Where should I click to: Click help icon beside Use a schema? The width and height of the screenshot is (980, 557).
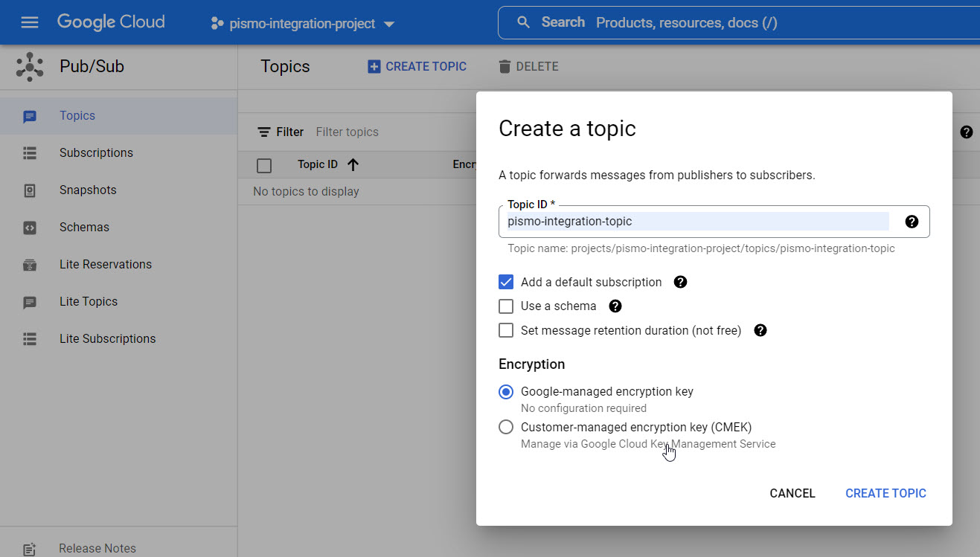tap(615, 306)
